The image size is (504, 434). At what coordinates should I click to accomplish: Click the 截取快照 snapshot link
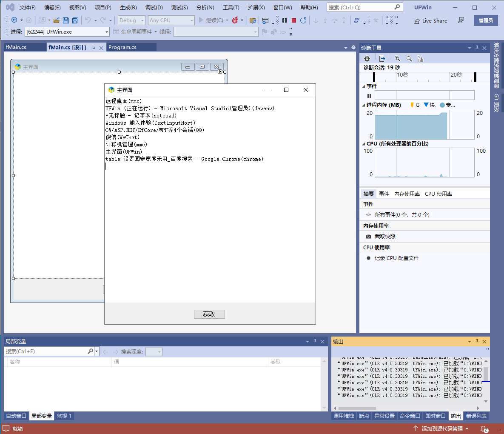385,237
